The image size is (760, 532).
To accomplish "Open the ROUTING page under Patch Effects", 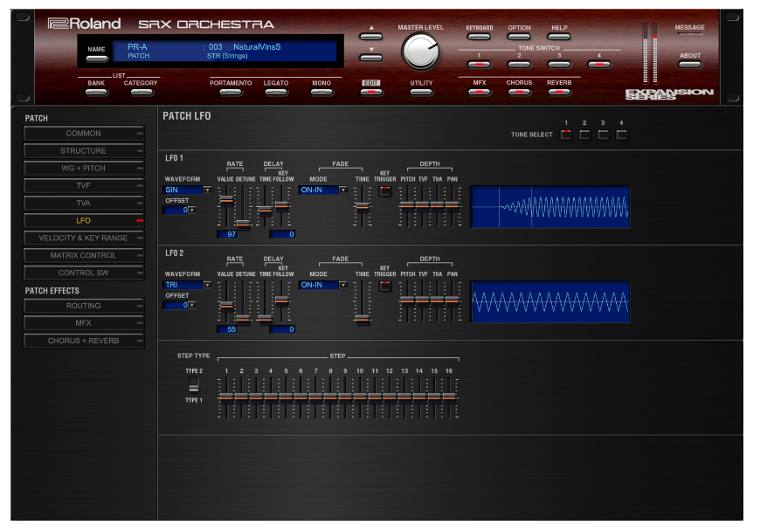I will click(83, 306).
